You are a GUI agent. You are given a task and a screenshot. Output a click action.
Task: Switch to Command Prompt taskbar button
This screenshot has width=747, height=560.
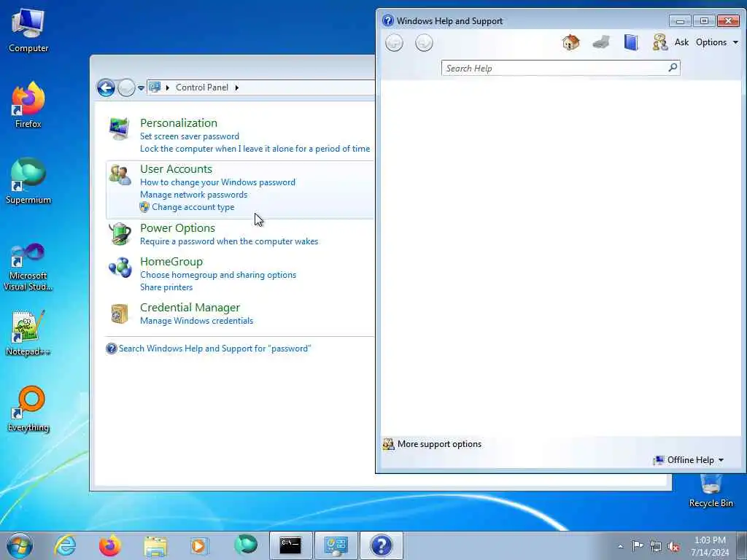[290, 545]
